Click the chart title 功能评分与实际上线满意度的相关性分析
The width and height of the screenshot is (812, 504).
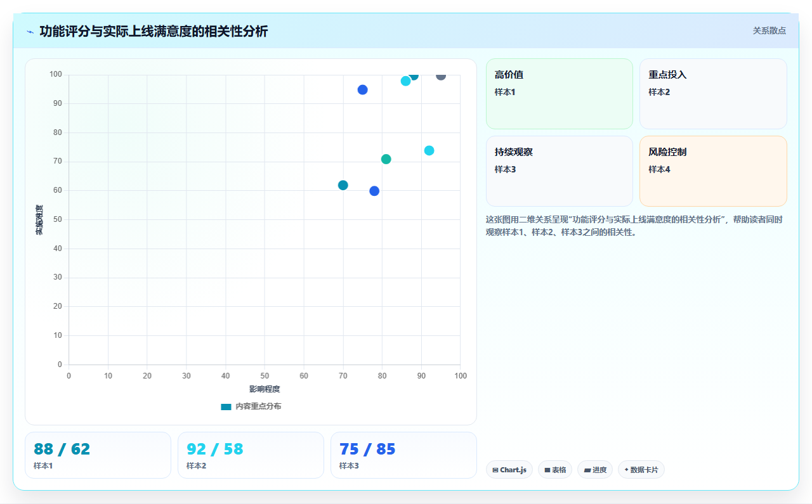(154, 31)
